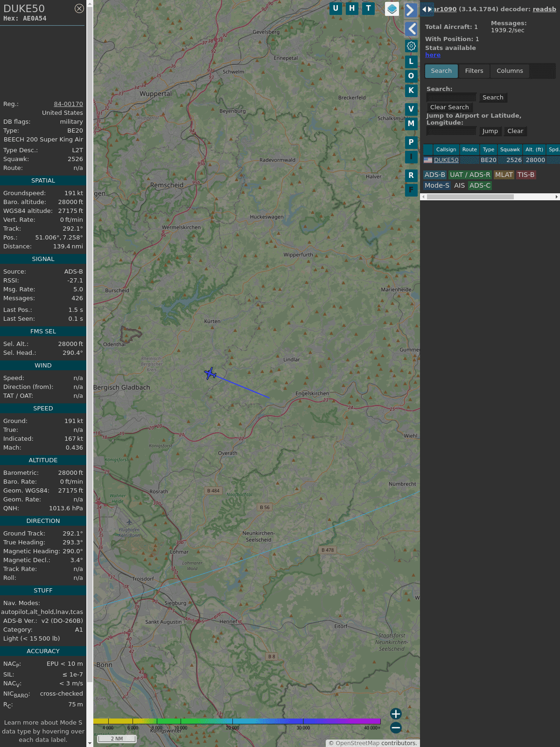The image size is (560, 747).
Task: Switch to the Search tab
Action: [x=441, y=71]
